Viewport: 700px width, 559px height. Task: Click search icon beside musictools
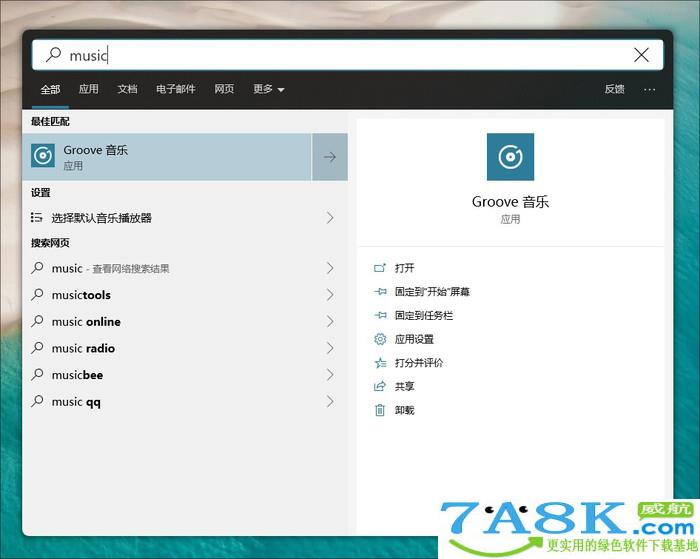point(38,294)
